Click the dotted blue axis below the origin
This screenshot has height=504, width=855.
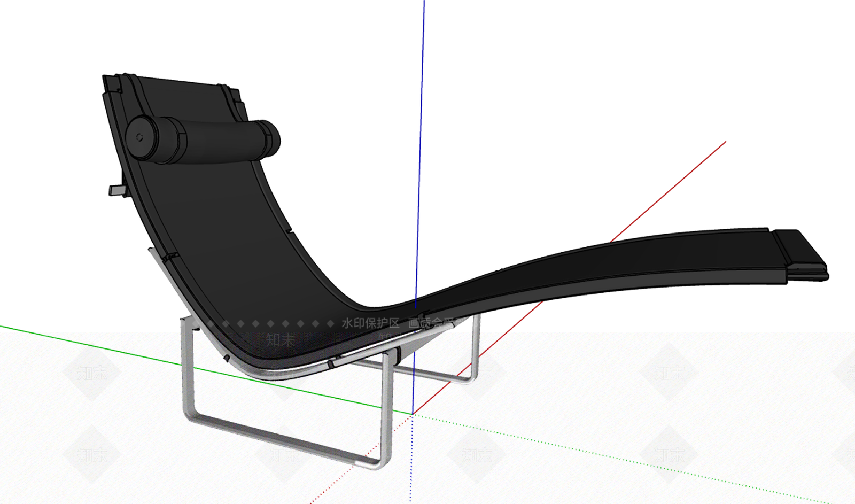[x=411, y=459]
